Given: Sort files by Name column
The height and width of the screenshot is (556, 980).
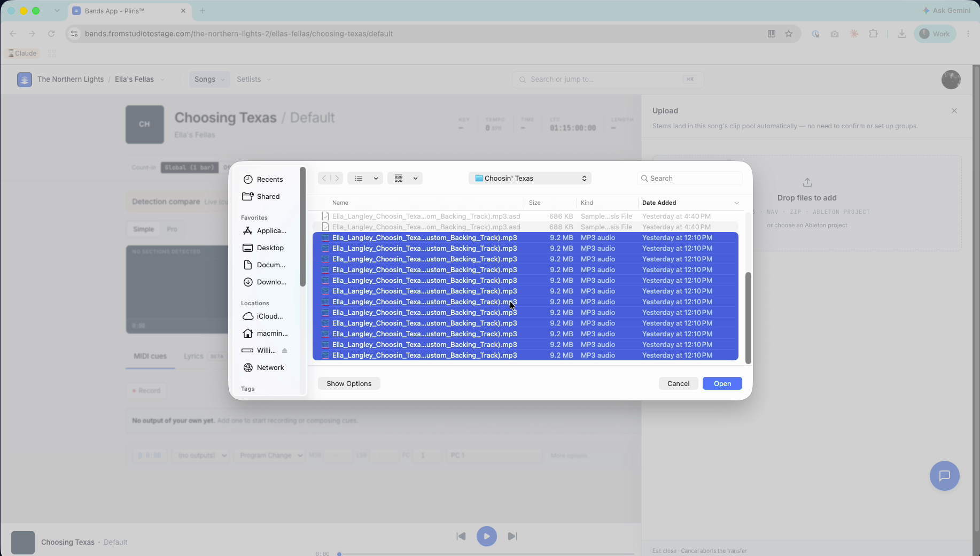Looking at the screenshot, I should coord(340,203).
